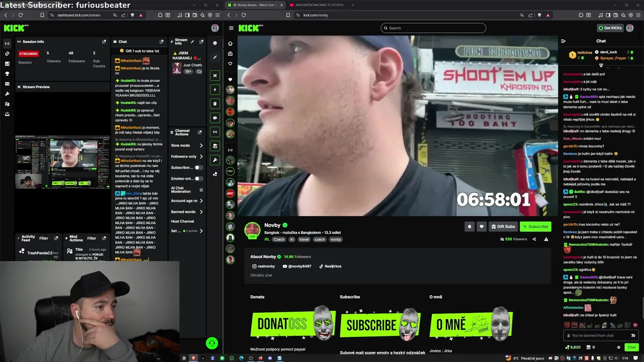Viewport: 644px width, 362px height.
Task: Open the Activity Feed Filter dropdown
Action: [x=44, y=238]
